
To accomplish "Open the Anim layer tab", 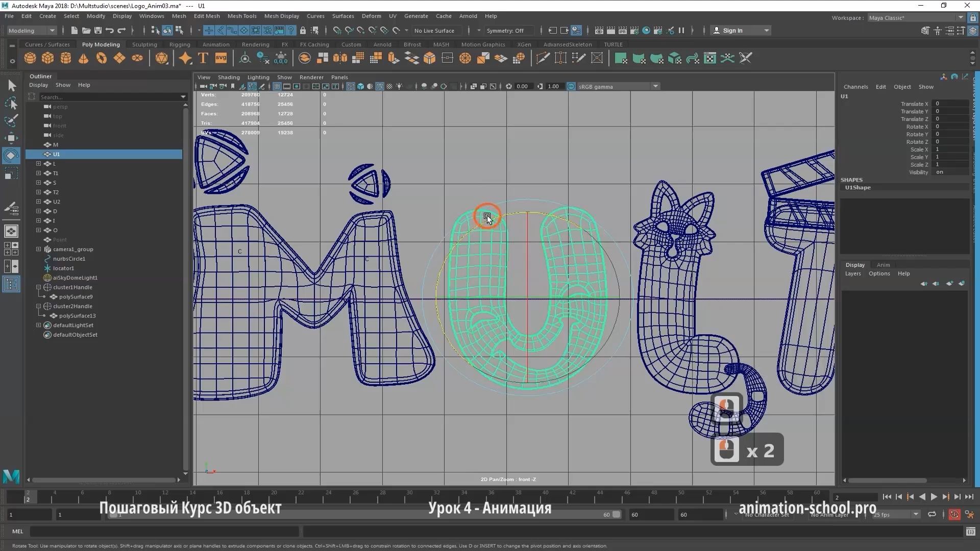I will [x=883, y=265].
